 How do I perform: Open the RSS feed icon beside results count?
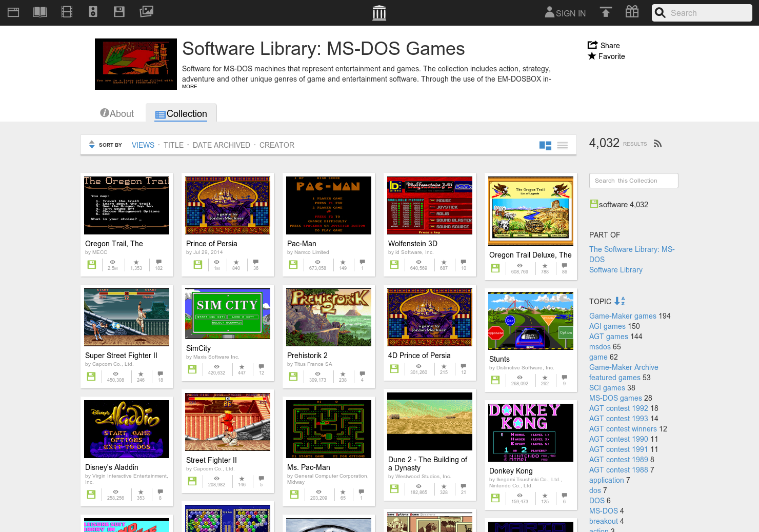tap(657, 144)
